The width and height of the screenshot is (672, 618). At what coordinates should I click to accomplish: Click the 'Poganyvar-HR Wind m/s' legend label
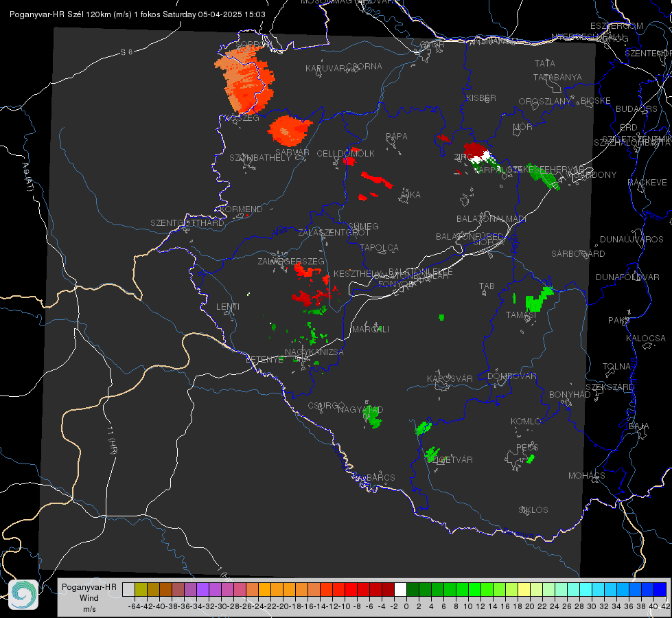pos(89,597)
